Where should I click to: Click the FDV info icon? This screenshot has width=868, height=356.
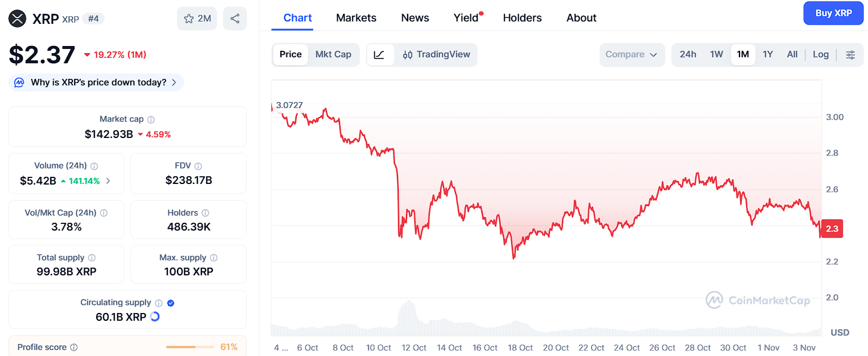198,165
